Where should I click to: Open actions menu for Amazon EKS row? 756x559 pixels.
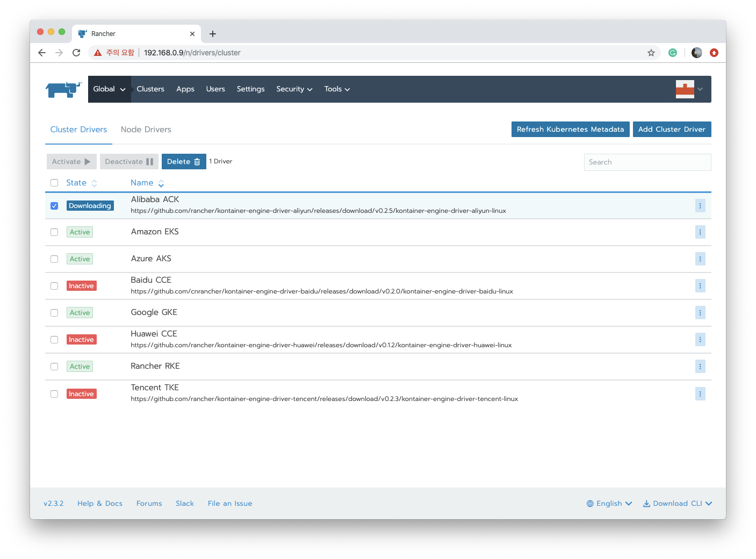(700, 232)
